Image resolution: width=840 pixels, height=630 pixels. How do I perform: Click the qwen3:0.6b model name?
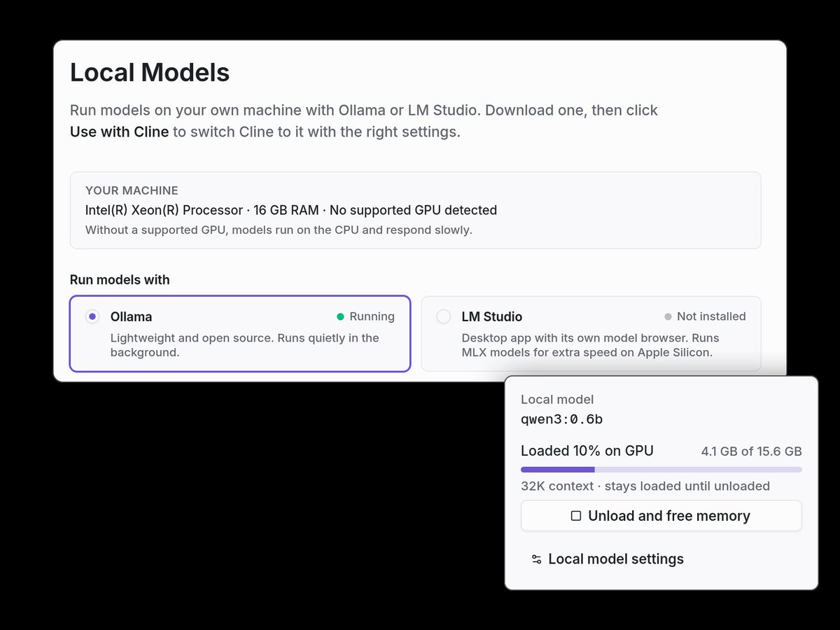point(562,419)
